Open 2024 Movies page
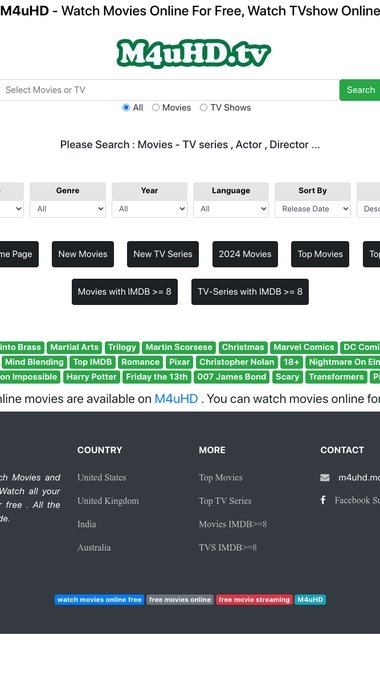This screenshot has width=380, height=680. pos(245,254)
